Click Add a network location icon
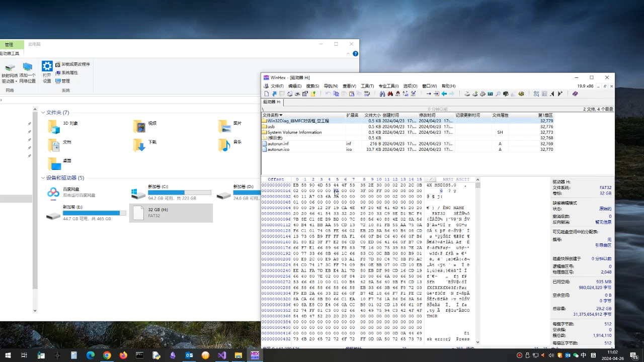Image resolution: width=644 pixels, height=362 pixels. [28, 67]
